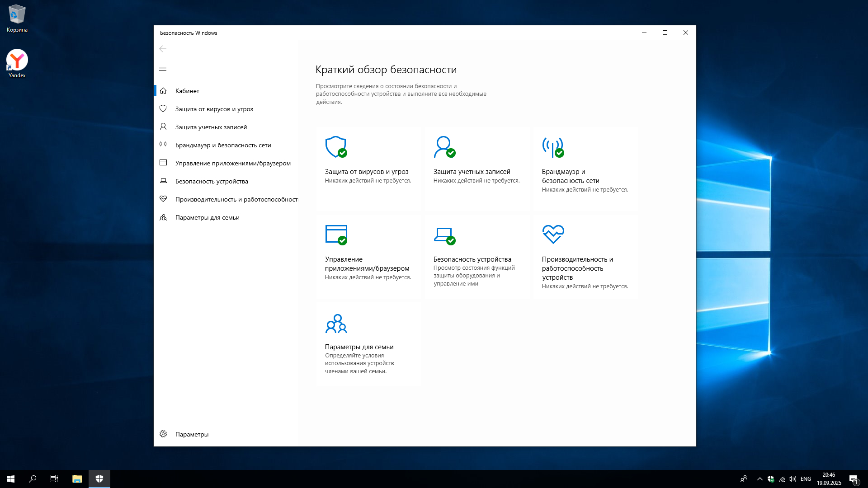Open Безопасность устройства in sidebar
Viewport: 868px width, 488px height.
[212, 181]
